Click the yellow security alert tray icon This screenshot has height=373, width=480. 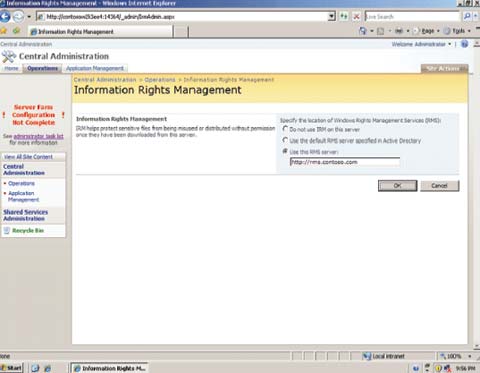pos(439,368)
